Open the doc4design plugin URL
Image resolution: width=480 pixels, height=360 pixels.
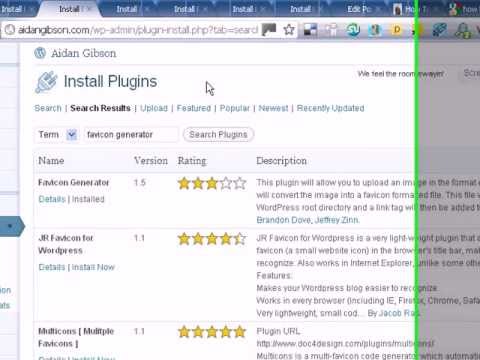coord(345,343)
